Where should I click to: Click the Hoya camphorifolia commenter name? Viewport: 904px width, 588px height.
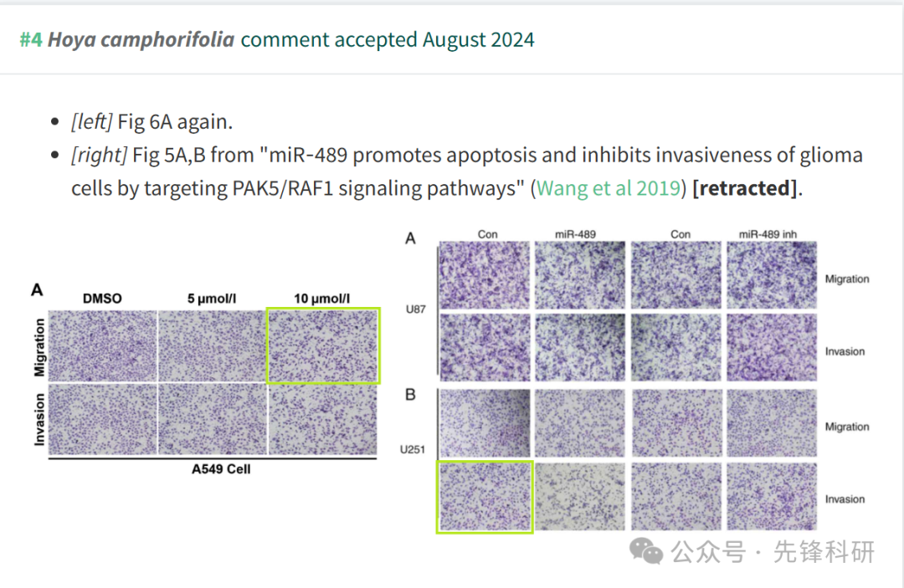click(x=141, y=40)
